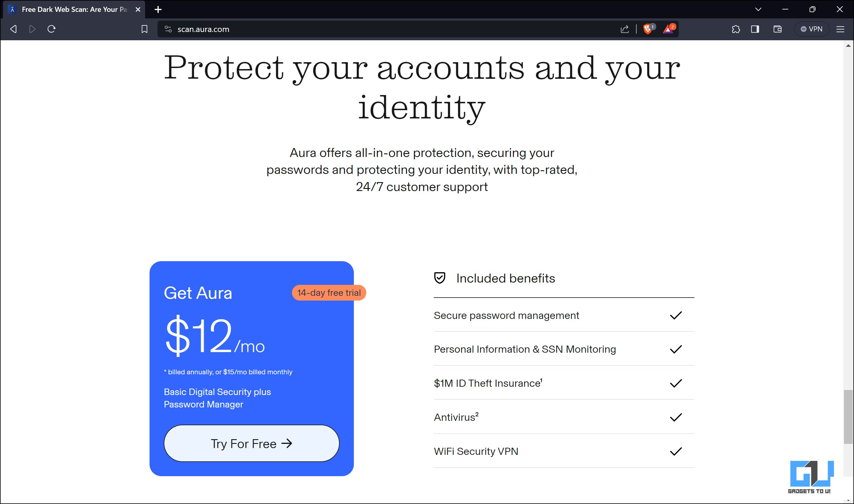
Task: Click the reader mode icon in toolbar
Action: (x=756, y=29)
